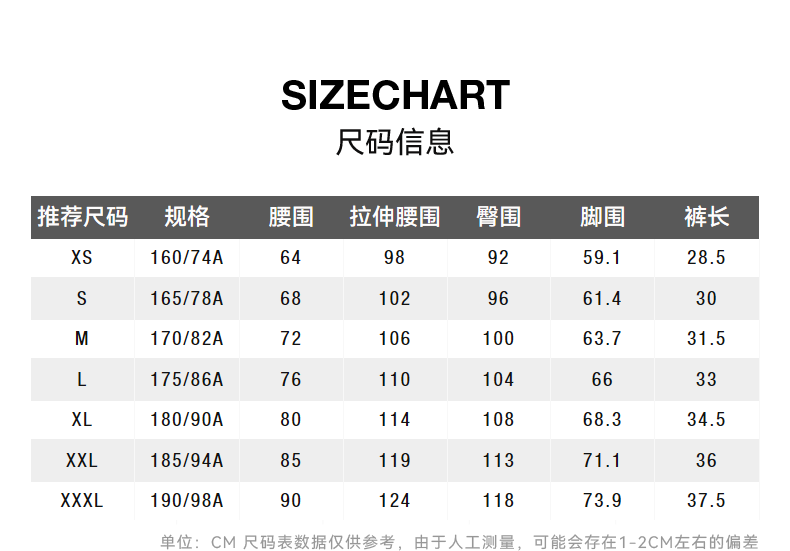
Task: Click the SIZECHART heading text
Action: [x=395, y=96]
